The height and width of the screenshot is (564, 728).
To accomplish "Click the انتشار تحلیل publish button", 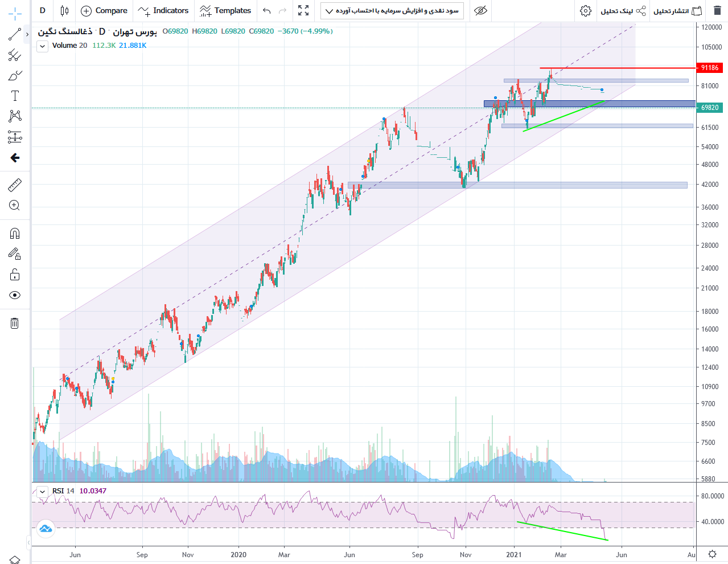I will click(677, 11).
